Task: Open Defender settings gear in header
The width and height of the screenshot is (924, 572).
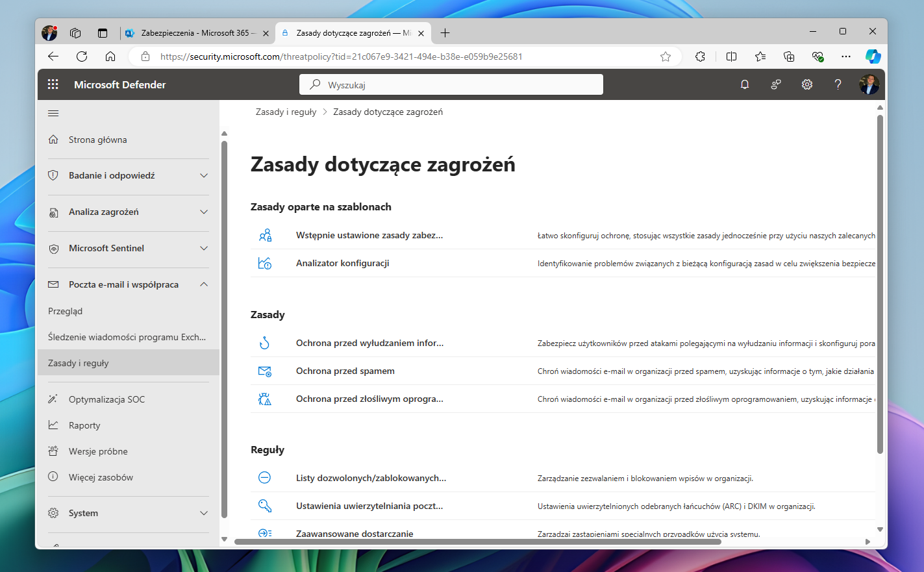Action: point(807,84)
